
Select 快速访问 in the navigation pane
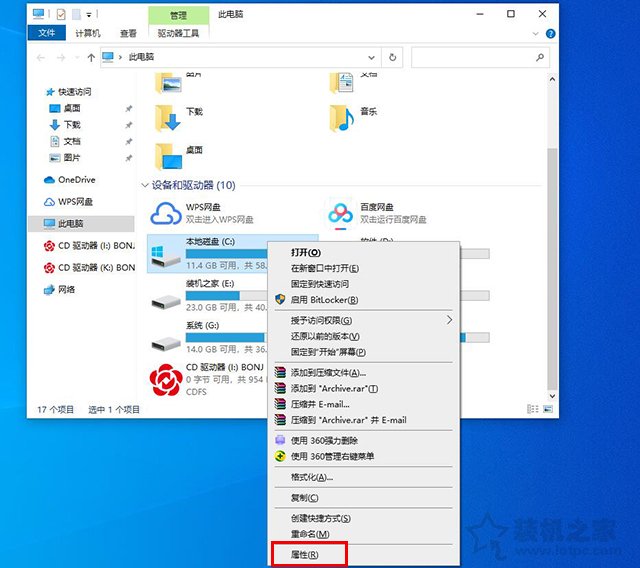(74, 92)
